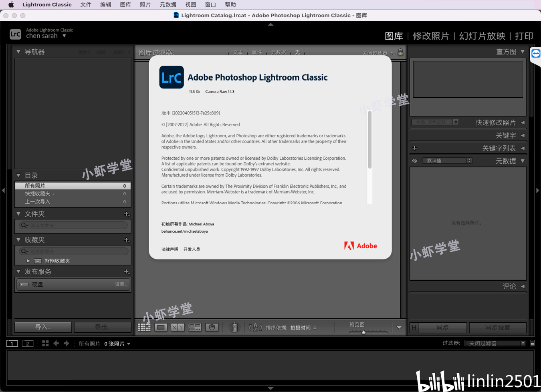Viewport: 541px width, 392px height.
Task: Click Apple menu icon
Action: [11, 5]
